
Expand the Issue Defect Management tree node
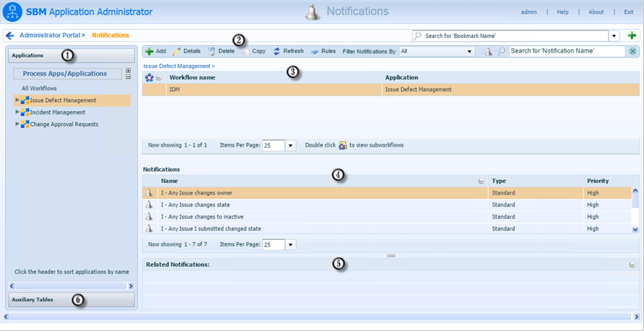pos(18,100)
